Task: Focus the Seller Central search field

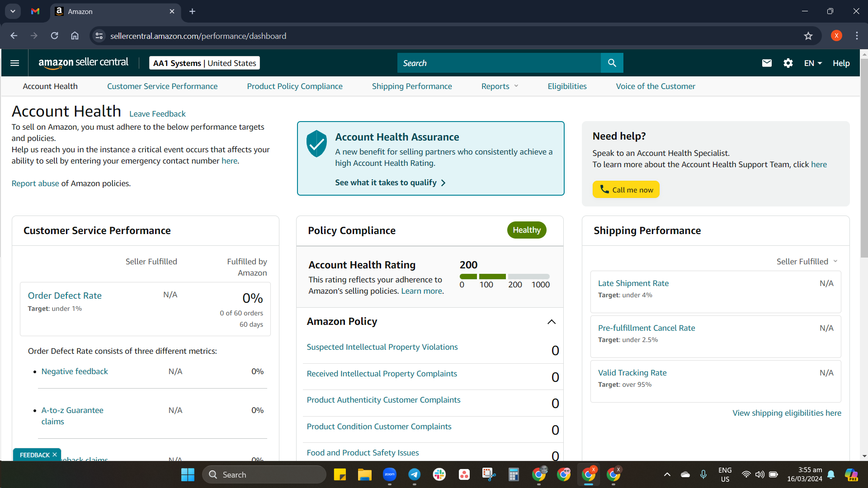Action: (x=499, y=63)
